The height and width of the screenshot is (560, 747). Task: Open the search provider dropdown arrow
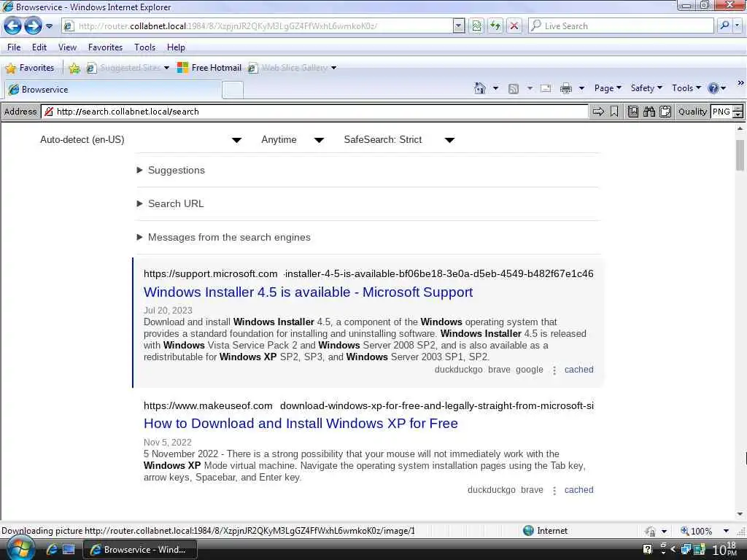[x=738, y=26]
